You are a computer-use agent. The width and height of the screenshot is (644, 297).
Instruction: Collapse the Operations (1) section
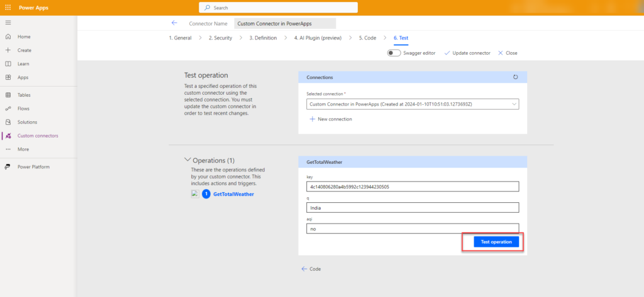[x=187, y=160]
